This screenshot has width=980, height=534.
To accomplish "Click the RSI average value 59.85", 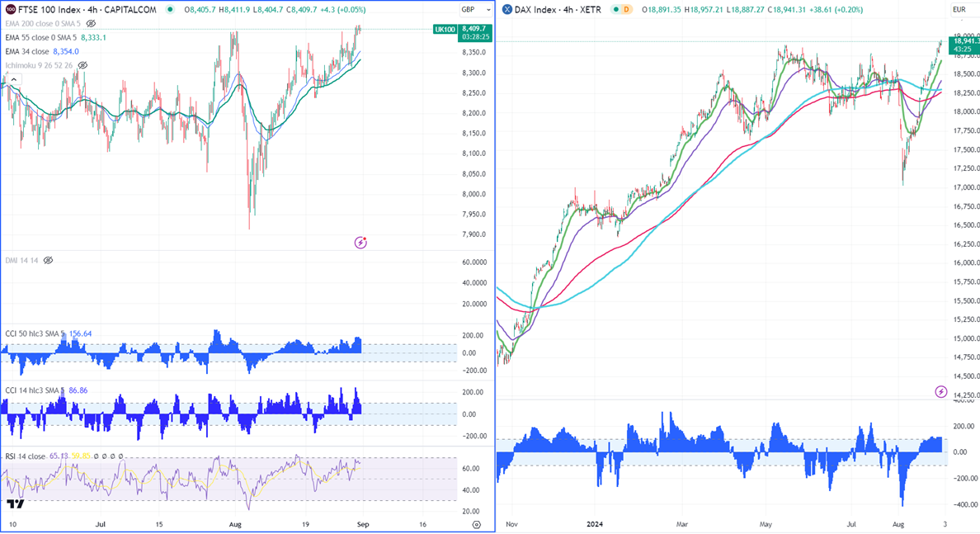I will [x=81, y=456].
